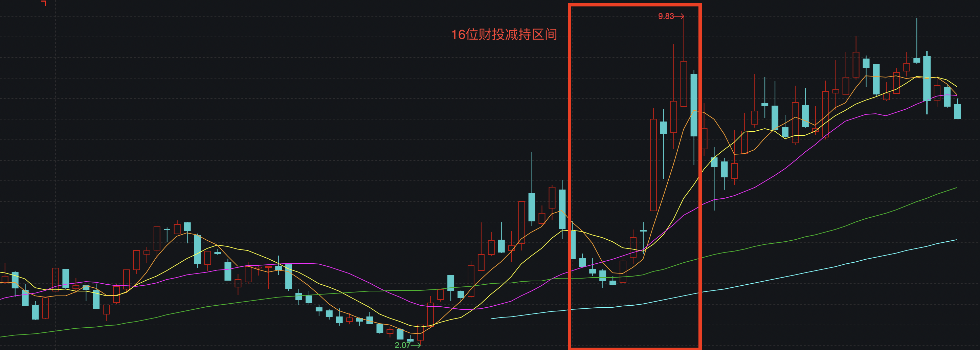
Task: Click the arrow beside the 9.83 label
Action: coord(680,16)
